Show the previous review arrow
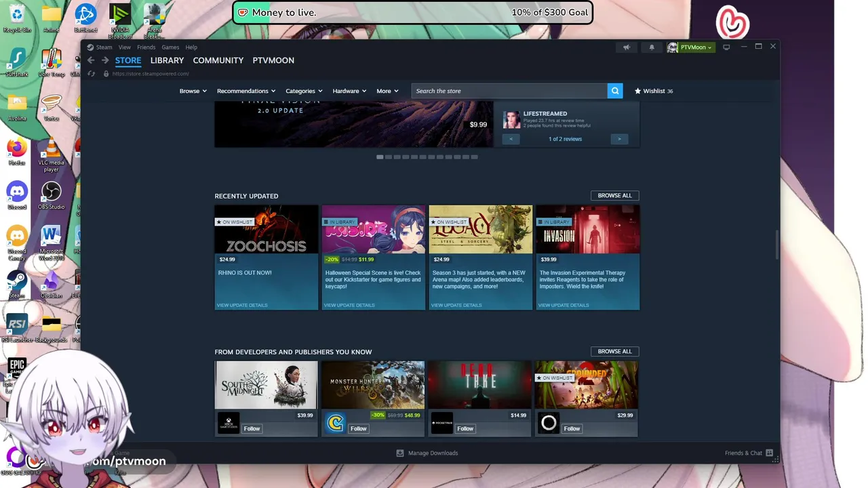Viewport: 868px width, 488px height. [x=511, y=139]
